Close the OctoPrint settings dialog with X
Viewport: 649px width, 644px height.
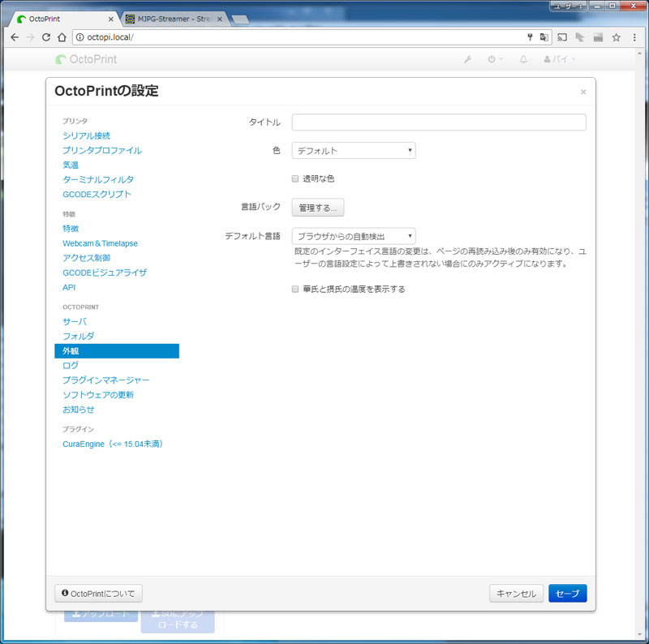(x=583, y=92)
